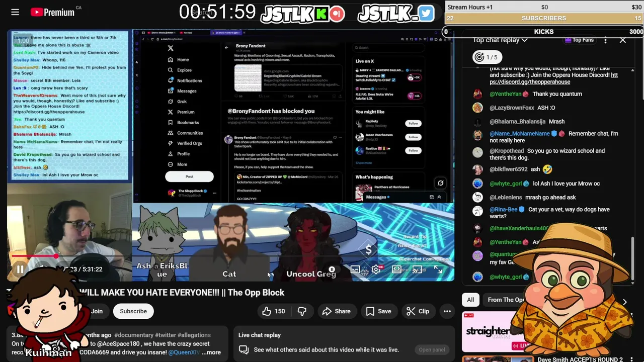Click the cast to TV icon
The image size is (644, 362).
click(x=417, y=270)
